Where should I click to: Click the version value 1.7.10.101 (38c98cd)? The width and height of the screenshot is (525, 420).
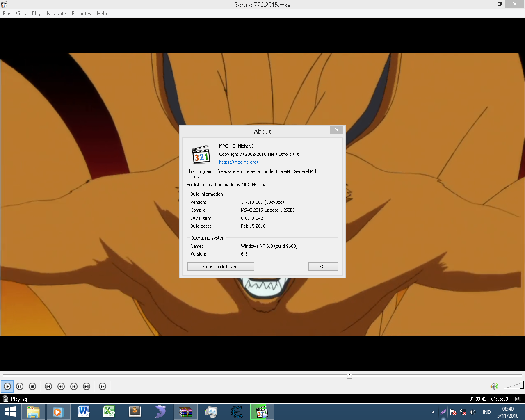[x=262, y=202]
